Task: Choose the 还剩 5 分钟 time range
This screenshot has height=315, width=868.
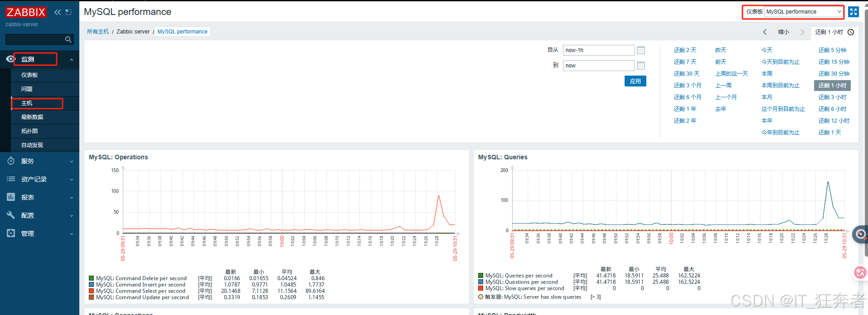Action: point(833,50)
